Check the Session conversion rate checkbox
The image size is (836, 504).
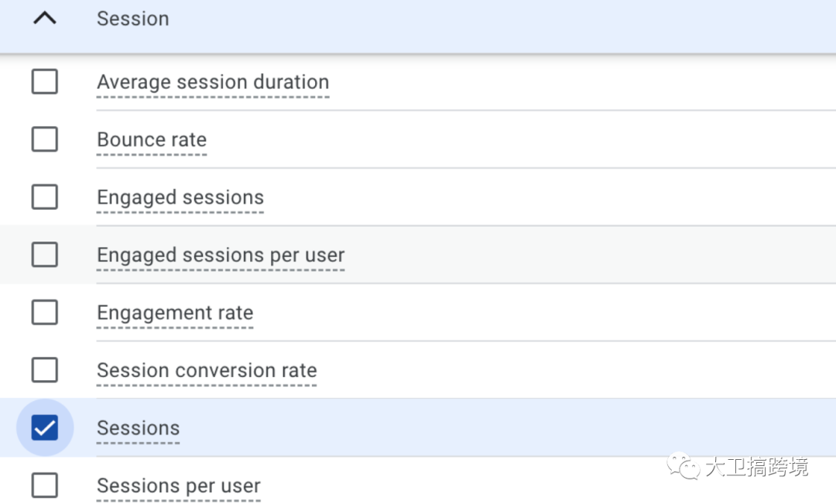tap(45, 370)
